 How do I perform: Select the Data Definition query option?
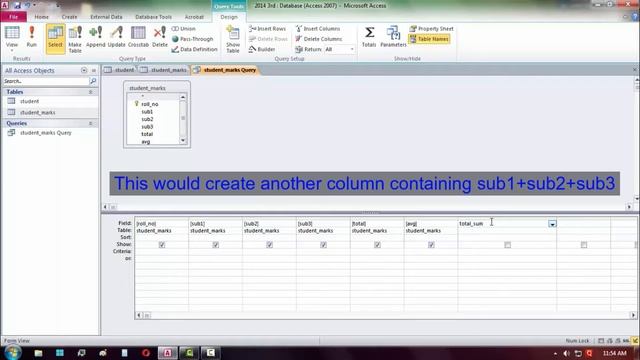point(194,49)
